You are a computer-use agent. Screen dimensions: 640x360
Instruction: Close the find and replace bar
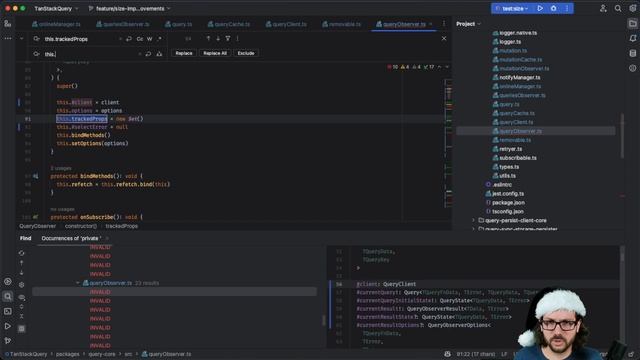444,38
